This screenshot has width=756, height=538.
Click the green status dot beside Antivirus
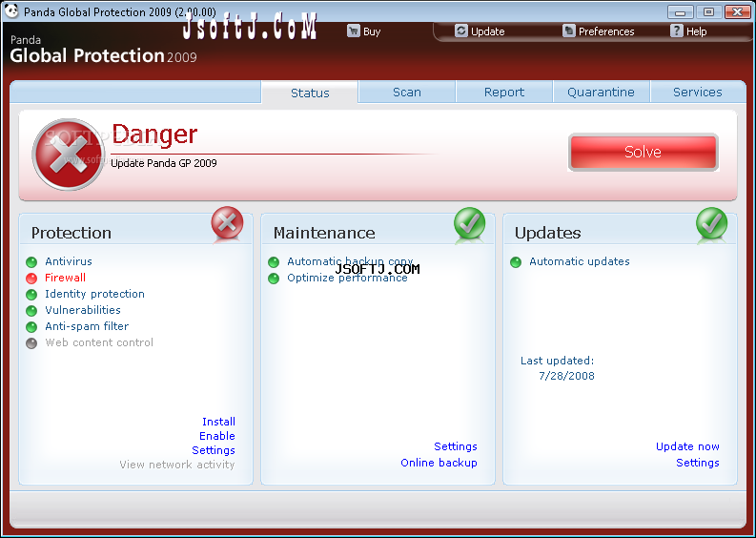(31, 262)
